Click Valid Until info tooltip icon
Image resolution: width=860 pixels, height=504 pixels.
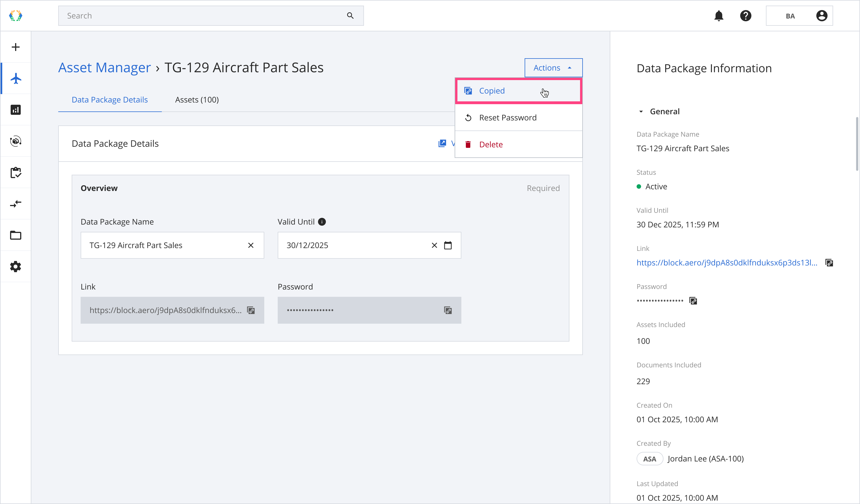click(322, 222)
